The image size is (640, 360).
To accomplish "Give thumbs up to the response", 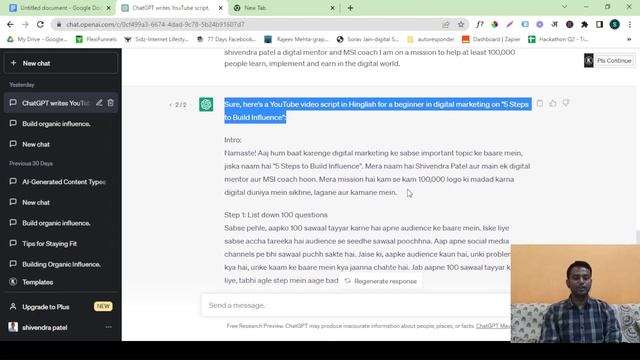I will (x=553, y=103).
